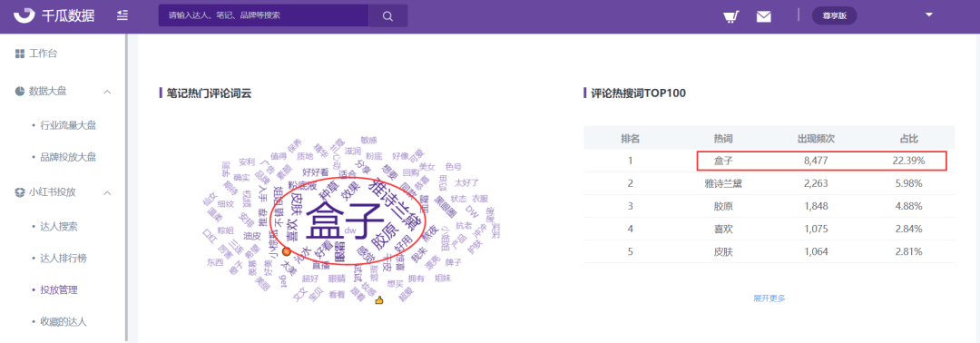The image size is (980, 343).
Task: Open 行业流量大盘 menu item
Action: click(x=68, y=125)
